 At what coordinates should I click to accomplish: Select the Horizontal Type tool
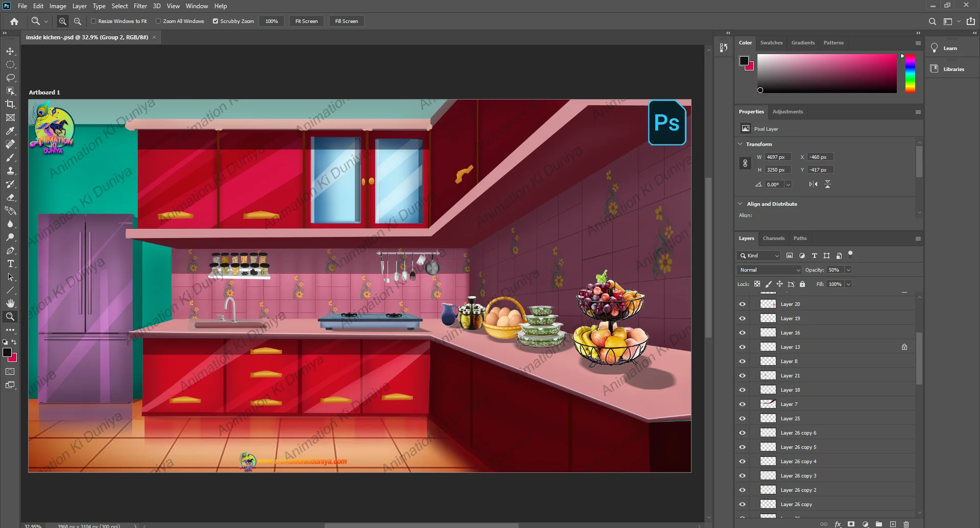(x=10, y=264)
